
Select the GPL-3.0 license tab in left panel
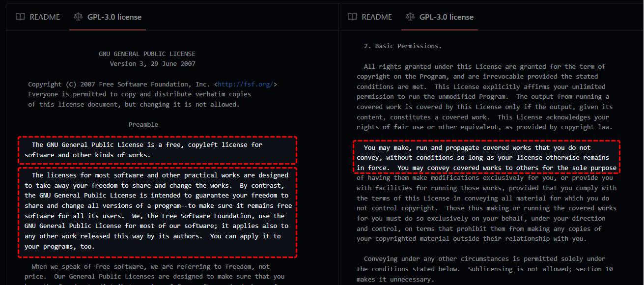pos(108,17)
